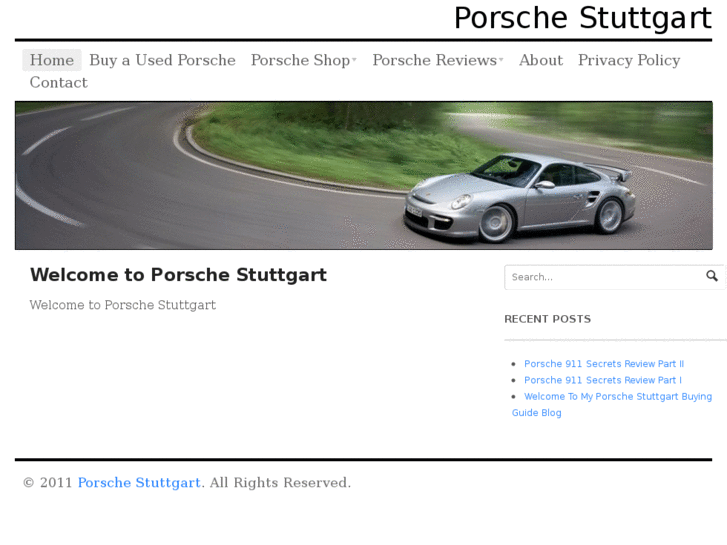The height and width of the screenshot is (545, 727).
Task: Click the search magnifier icon
Action: (x=712, y=276)
